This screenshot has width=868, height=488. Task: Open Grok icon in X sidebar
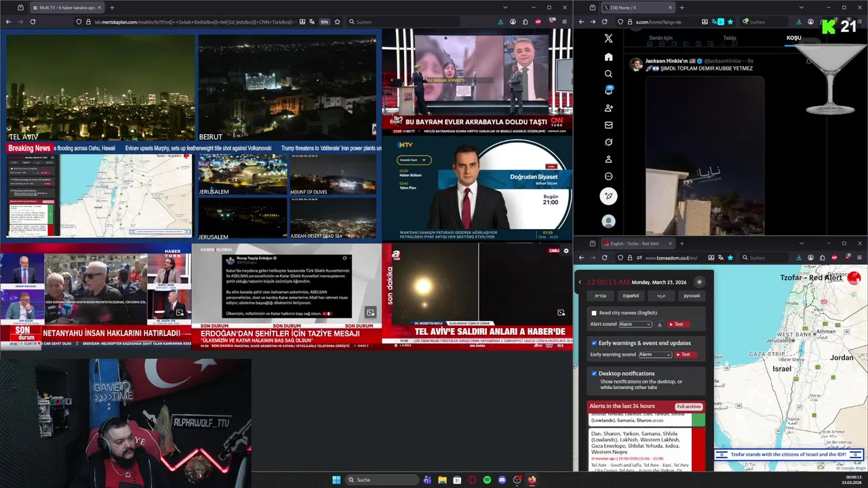click(608, 142)
